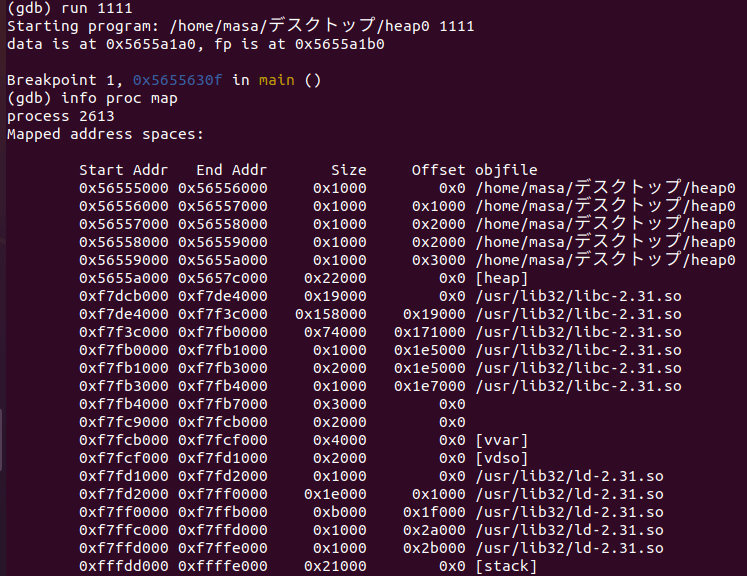The height and width of the screenshot is (576, 747).
Task: Click the "Mapped address spaces:" text
Action: point(105,134)
